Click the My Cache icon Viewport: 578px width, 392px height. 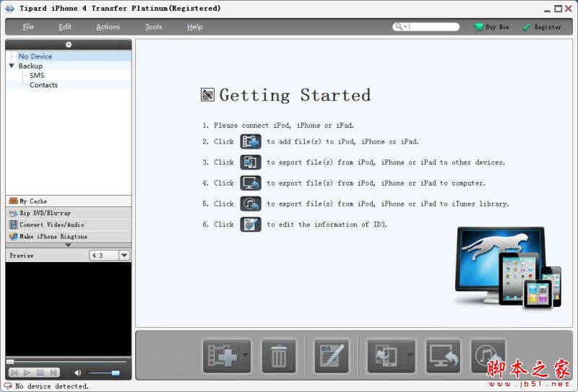pos(13,201)
